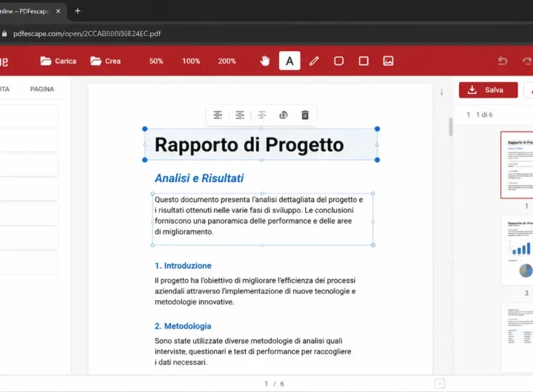Set zoom to 200%
533x392 pixels.
click(x=227, y=61)
